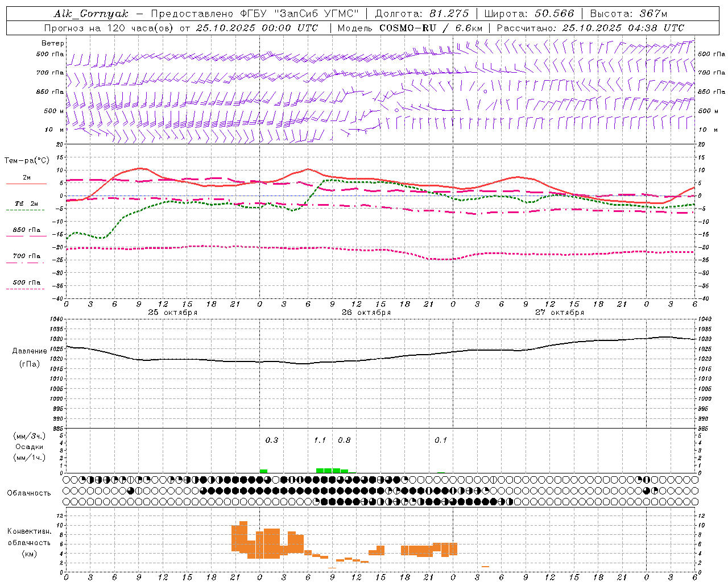
Task: Click the green dashed Td legend line
Action: pyautogui.click(x=27, y=210)
